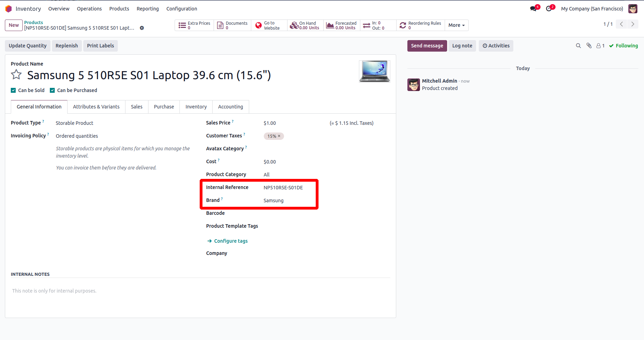Go to previous record arrow
Screen dimensions: 644x340
point(621,24)
